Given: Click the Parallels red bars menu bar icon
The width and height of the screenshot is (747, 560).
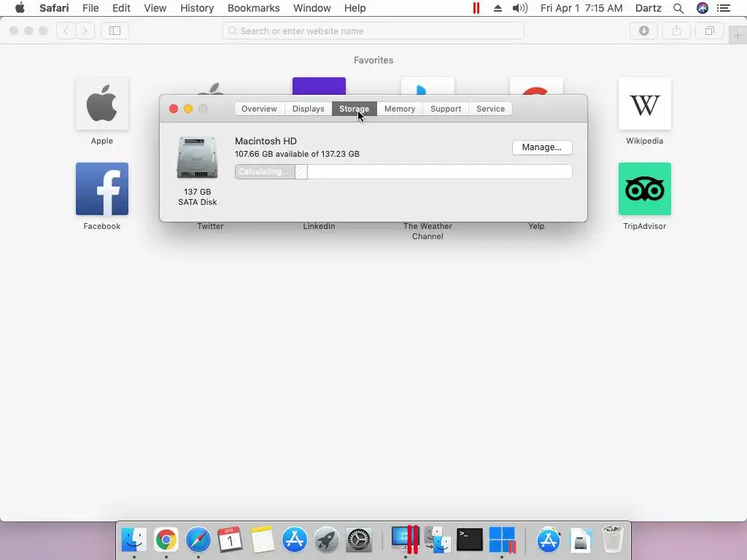Looking at the screenshot, I should tap(476, 8).
